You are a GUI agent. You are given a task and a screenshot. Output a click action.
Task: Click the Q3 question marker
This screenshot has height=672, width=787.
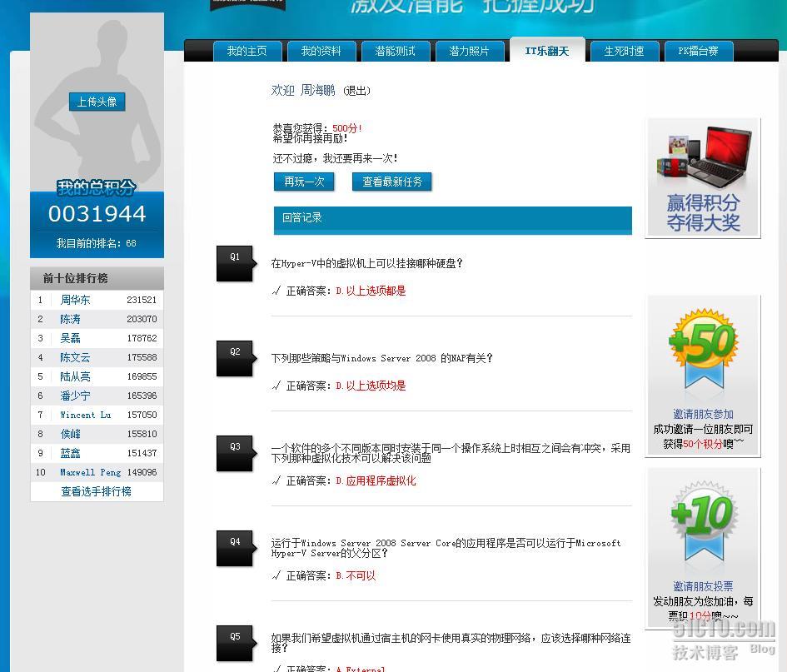[236, 453]
